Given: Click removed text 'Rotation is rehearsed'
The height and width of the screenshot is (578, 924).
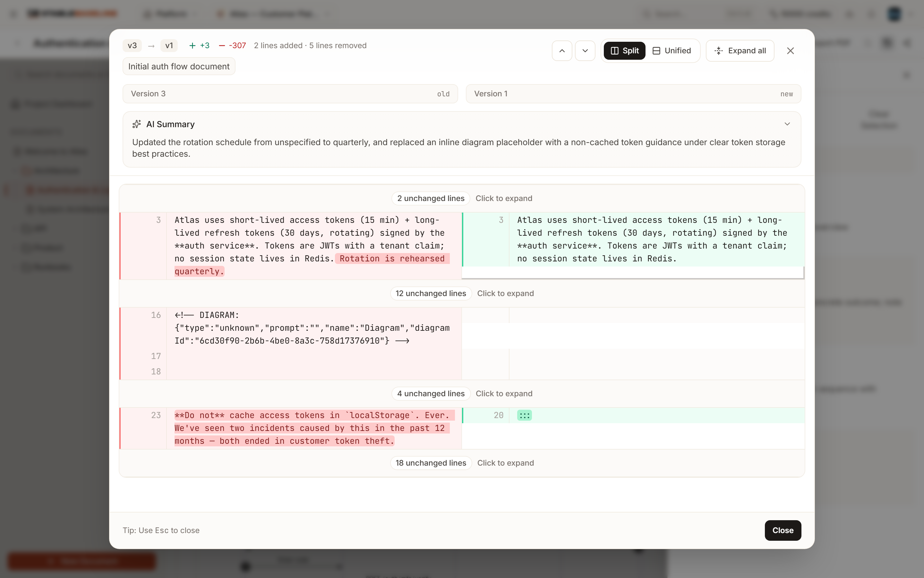Looking at the screenshot, I should pos(392,259).
